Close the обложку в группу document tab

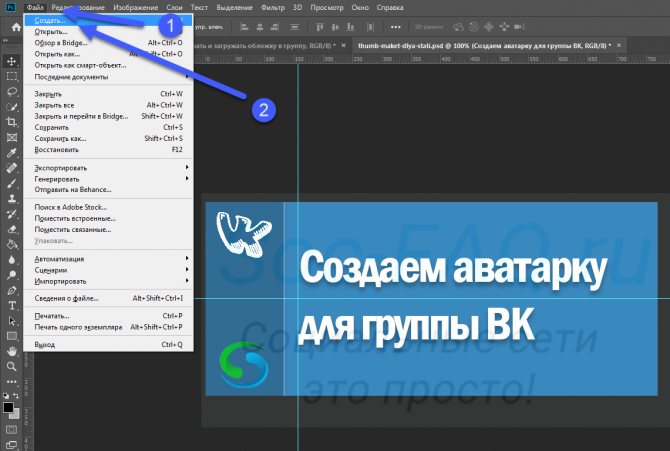[x=343, y=45]
